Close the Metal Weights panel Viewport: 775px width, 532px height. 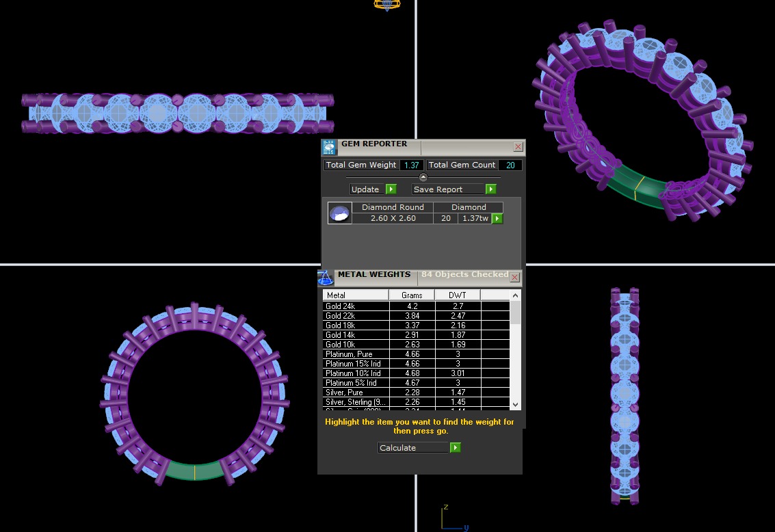point(514,278)
